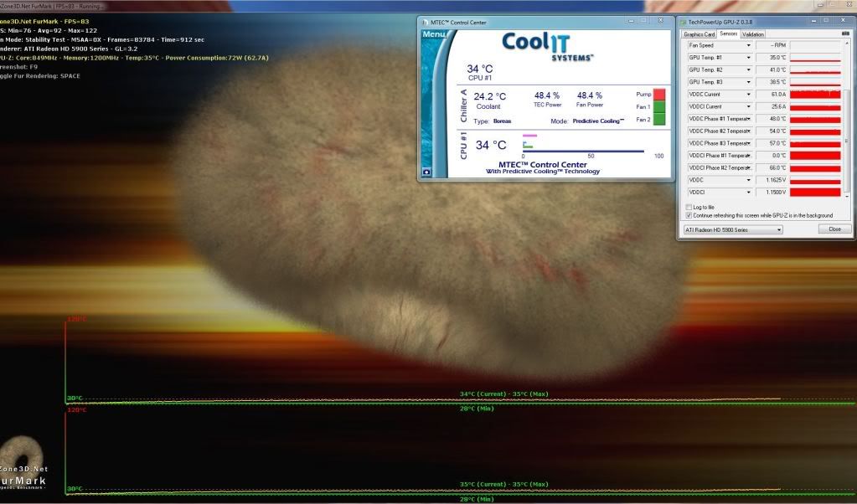Minimize the GPU-Z window
The image size is (857, 504).
[x=813, y=21]
